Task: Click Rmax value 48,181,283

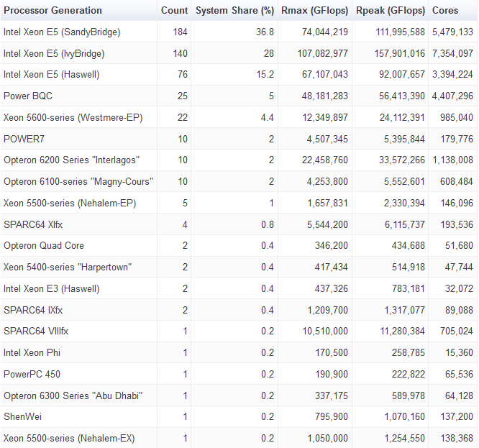Action: (325, 96)
